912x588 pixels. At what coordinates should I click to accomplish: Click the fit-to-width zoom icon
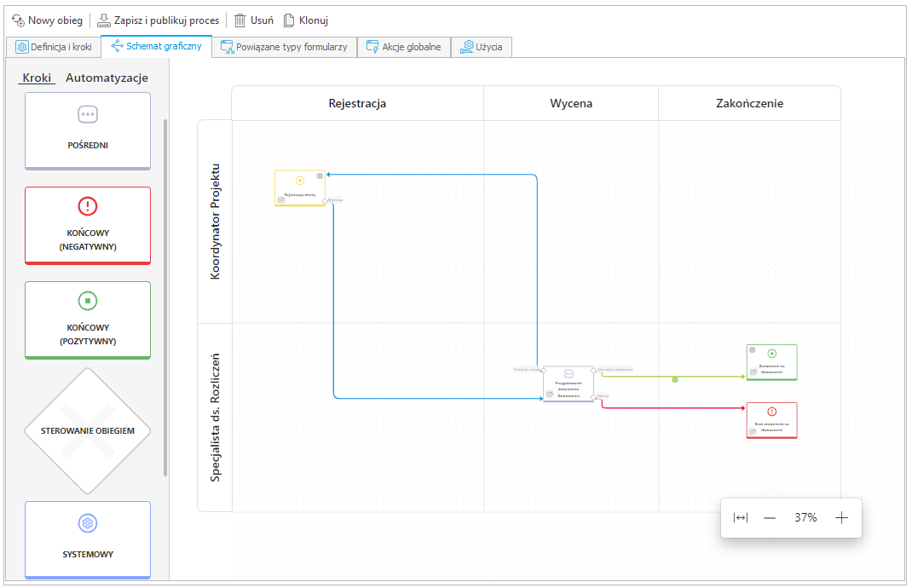(740, 517)
